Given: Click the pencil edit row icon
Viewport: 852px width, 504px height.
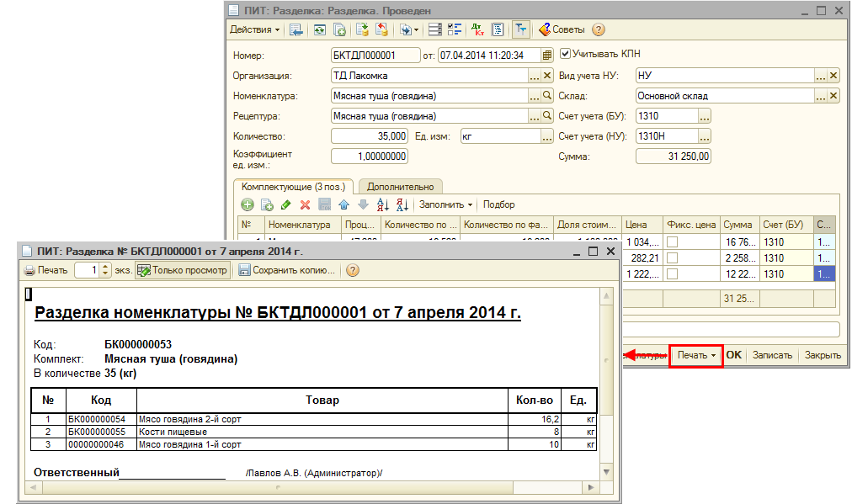Looking at the screenshot, I should tap(285, 204).
